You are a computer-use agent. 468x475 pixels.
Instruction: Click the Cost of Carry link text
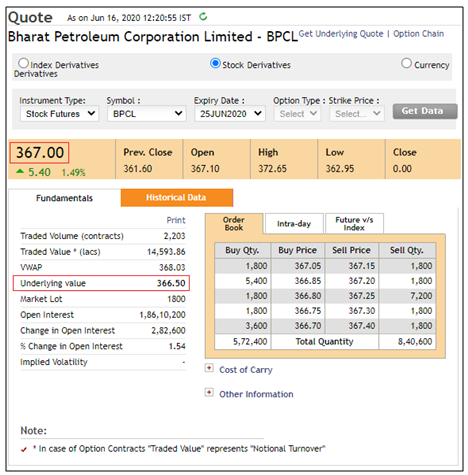(246, 370)
